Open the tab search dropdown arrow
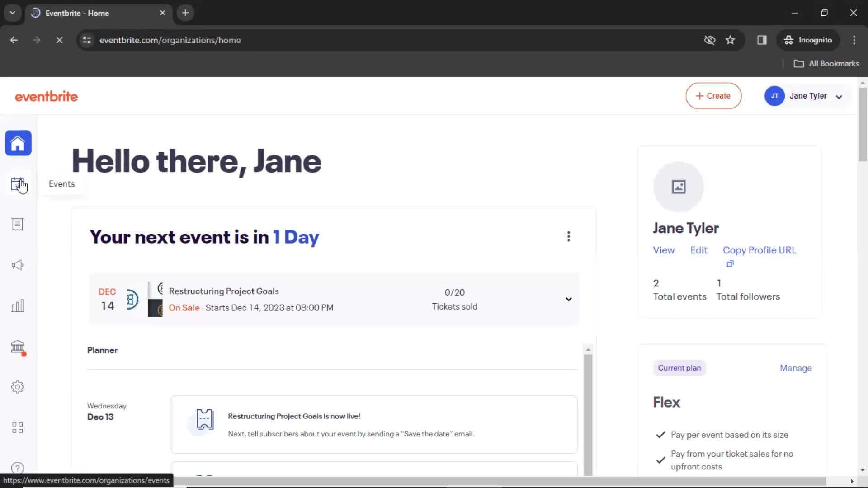Viewport: 868px width, 488px height. 13,13
